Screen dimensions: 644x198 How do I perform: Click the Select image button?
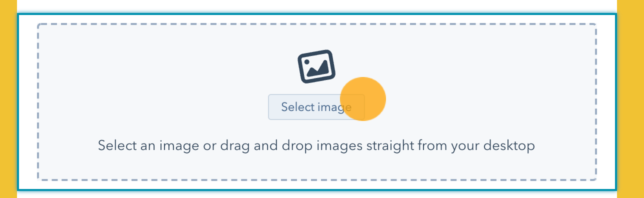(x=316, y=107)
